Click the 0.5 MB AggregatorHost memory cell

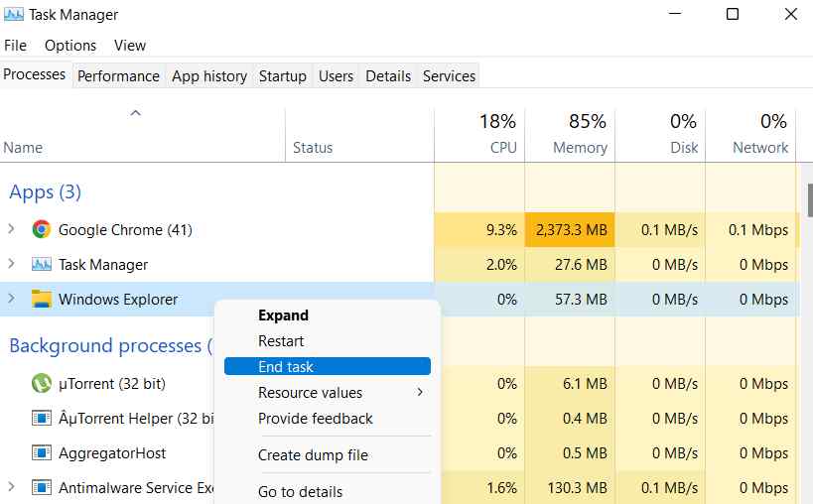point(570,452)
